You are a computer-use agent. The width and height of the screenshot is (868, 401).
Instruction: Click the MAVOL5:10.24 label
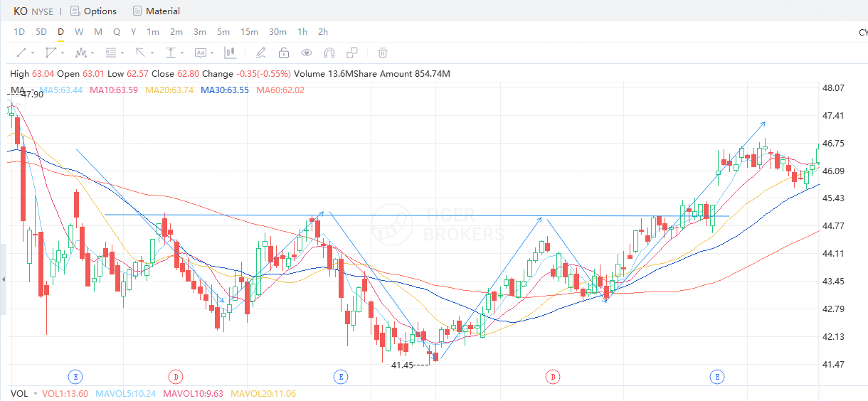[x=125, y=393]
